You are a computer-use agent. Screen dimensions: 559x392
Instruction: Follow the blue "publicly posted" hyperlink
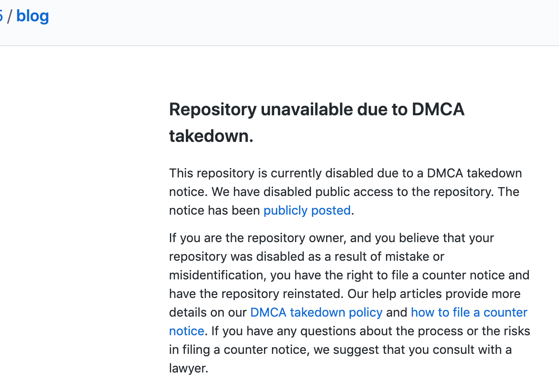click(307, 210)
